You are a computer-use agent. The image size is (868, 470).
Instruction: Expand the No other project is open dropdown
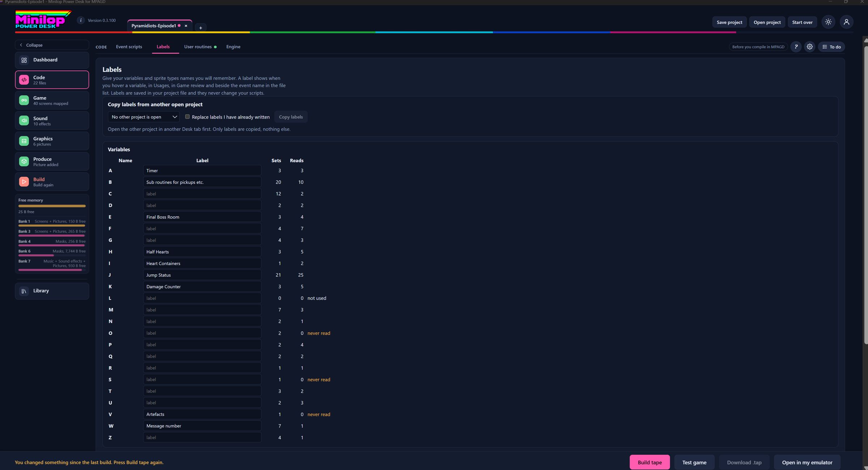[x=144, y=117]
